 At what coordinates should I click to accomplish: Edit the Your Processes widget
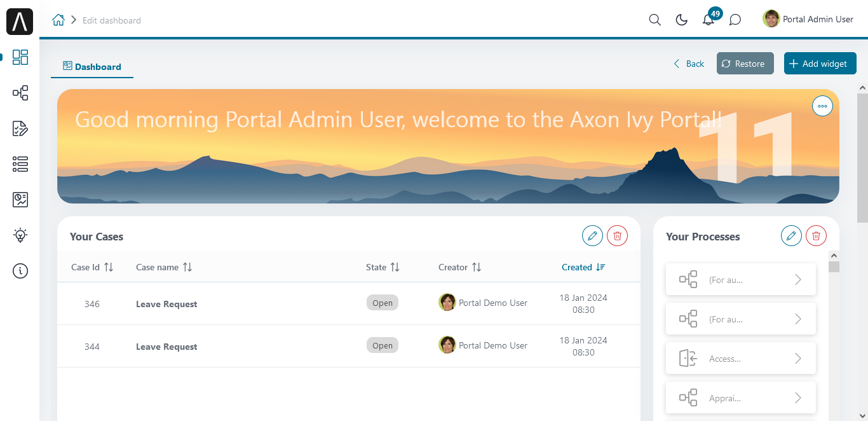[791, 236]
